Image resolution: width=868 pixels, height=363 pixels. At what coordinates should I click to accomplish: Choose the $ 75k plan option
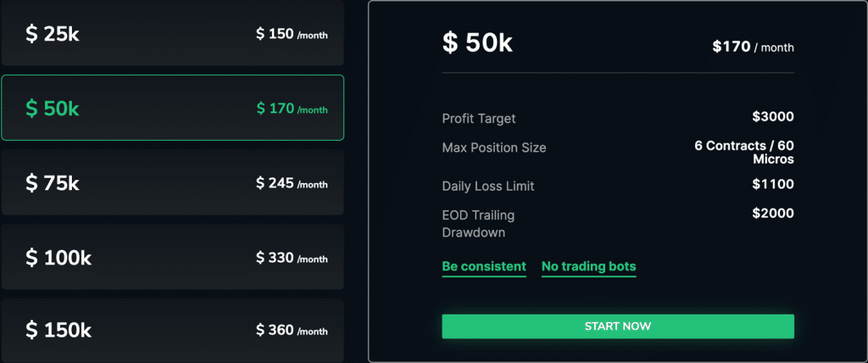click(x=172, y=182)
